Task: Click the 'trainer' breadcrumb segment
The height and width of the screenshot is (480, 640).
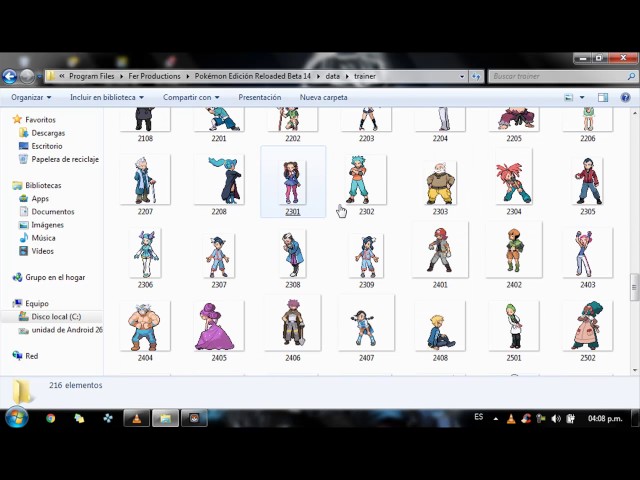Action: (x=364, y=76)
